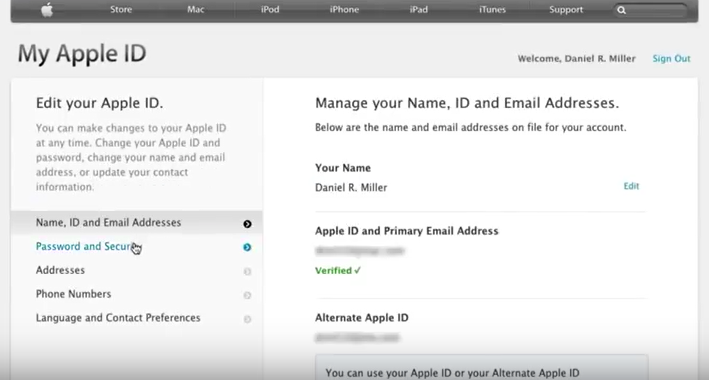Screen dimensions: 709x380
Task: Click the blurred Alternate Apple ID email
Action: pyautogui.click(x=357, y=337)
